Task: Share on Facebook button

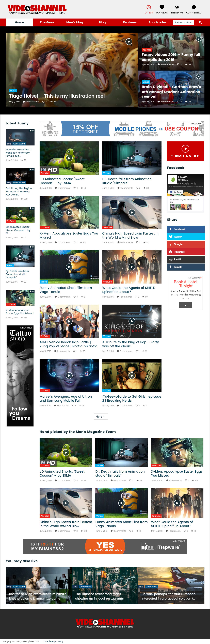Action: point(186,229)
